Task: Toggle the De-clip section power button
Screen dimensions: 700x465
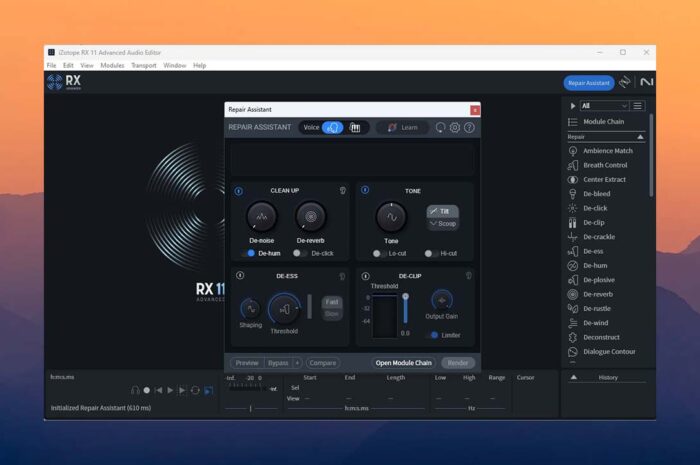Action: point(365,276)
